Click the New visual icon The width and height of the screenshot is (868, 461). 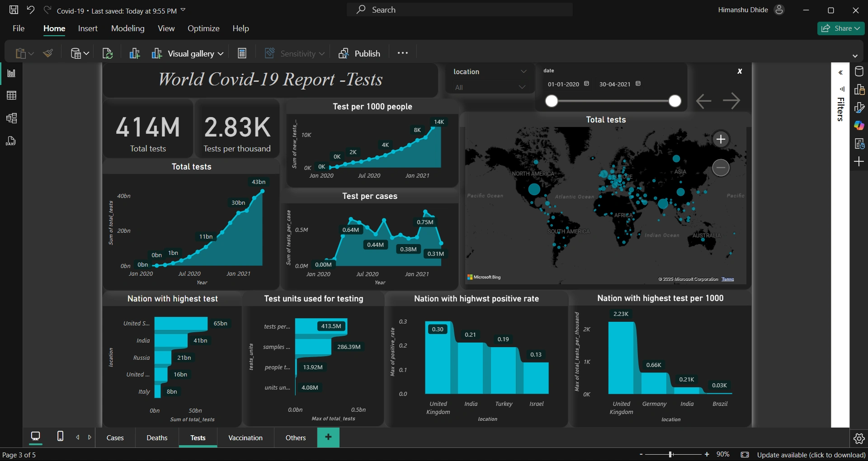pos(134,53)
